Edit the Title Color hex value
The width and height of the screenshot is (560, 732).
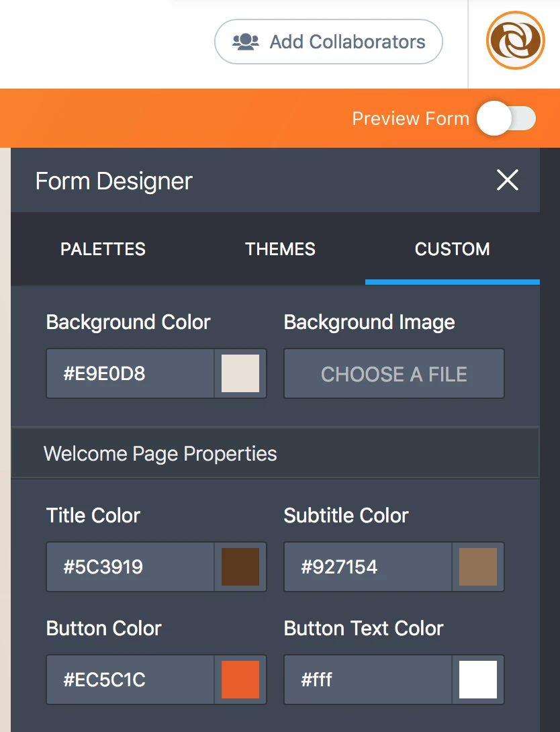(130, 567)
